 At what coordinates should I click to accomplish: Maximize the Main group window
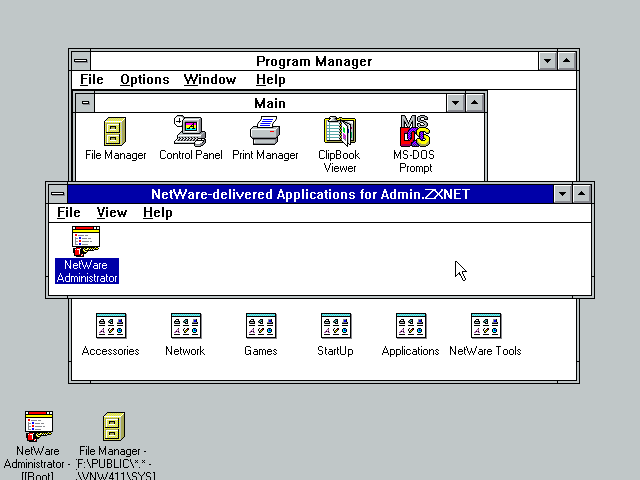click(x=474, y=103)
